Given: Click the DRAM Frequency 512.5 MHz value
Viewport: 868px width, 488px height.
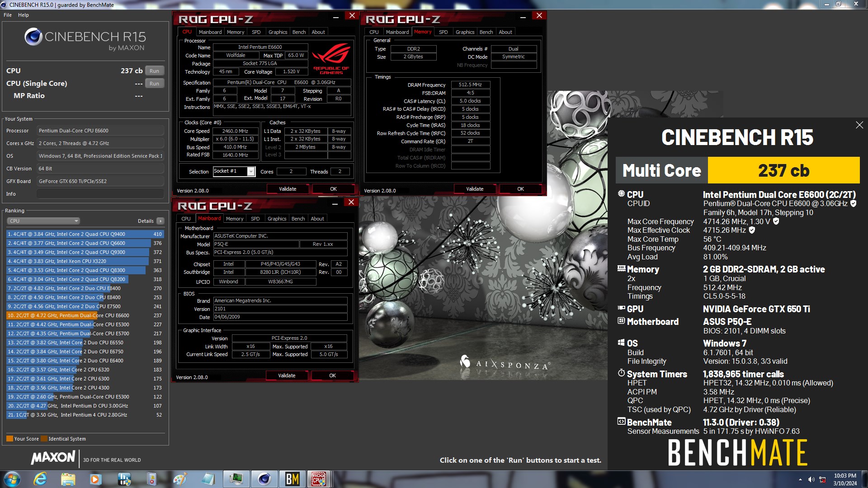Looking at the screenshot, I should [x=470, y=85].
